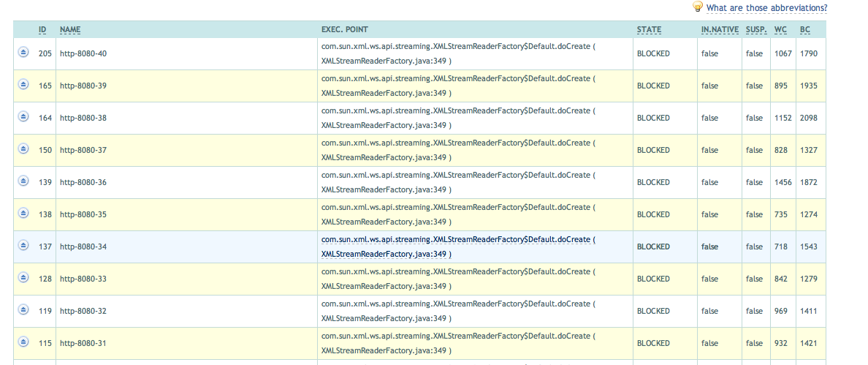The width and height of the screenshot is (868, 365).
Task: Click the STATE column header
Action: tap(649, 29)
